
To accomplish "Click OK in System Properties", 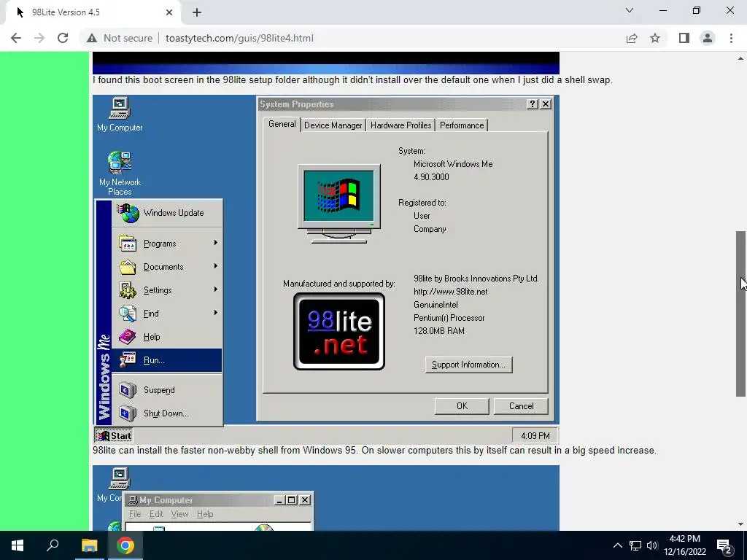I will [x=462, y=406].
